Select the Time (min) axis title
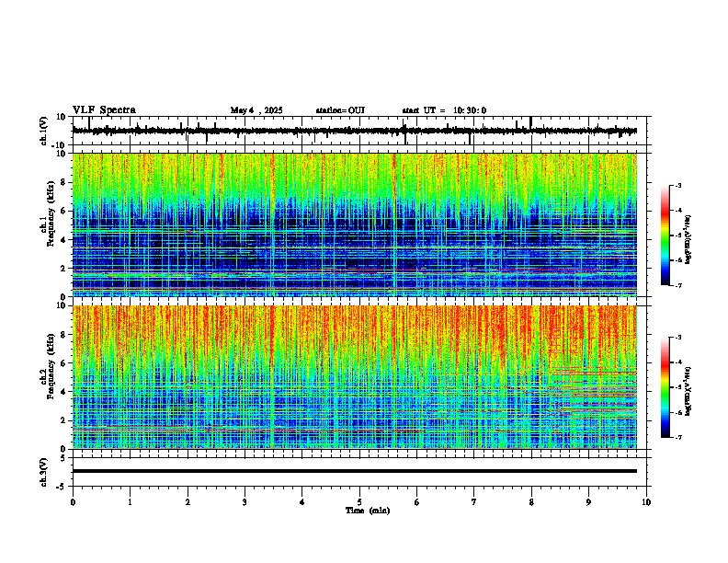Viewport: 728px width, 563px height. coord(368,511)
